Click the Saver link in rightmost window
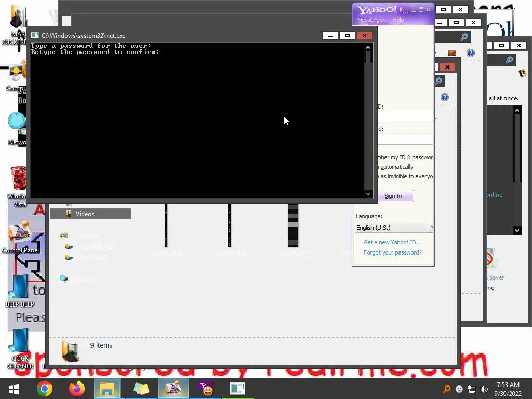The width and height of the screenshot is (532, 399). tap(496, 277)
